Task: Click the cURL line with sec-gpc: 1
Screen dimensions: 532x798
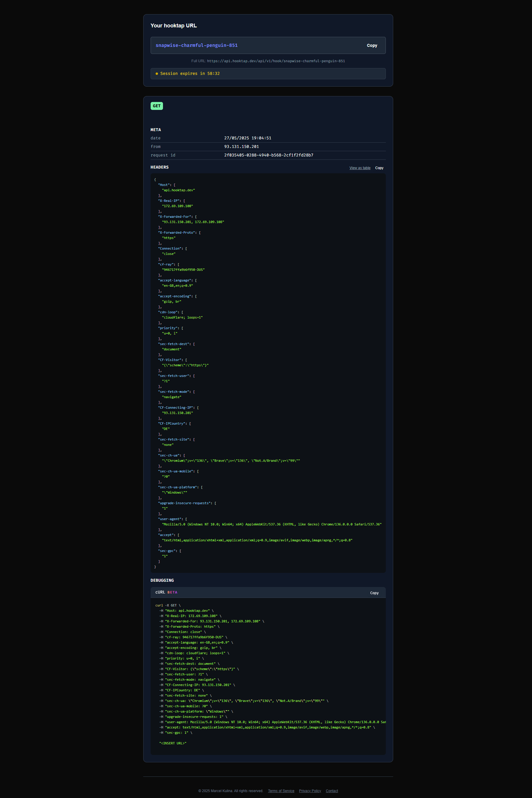Action: pos(176,733)
